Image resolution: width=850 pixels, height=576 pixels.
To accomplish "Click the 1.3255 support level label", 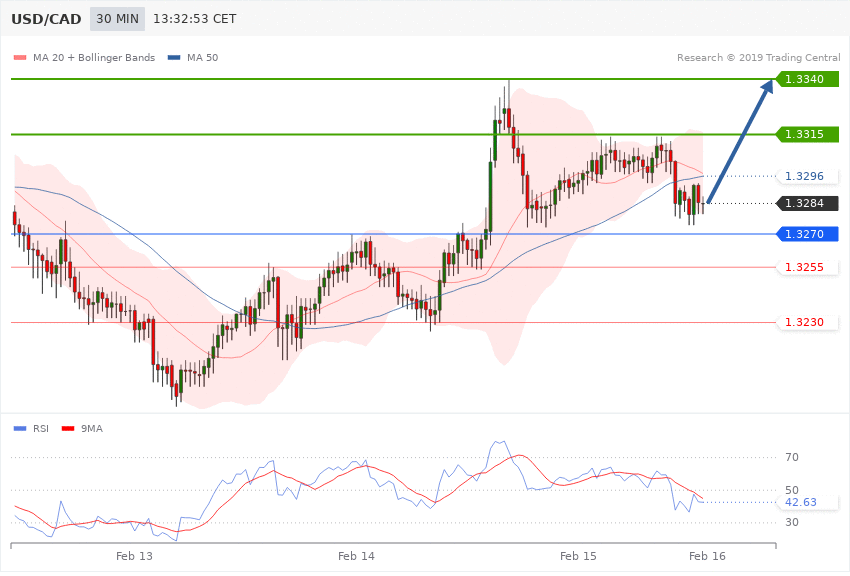I will 807,267.
